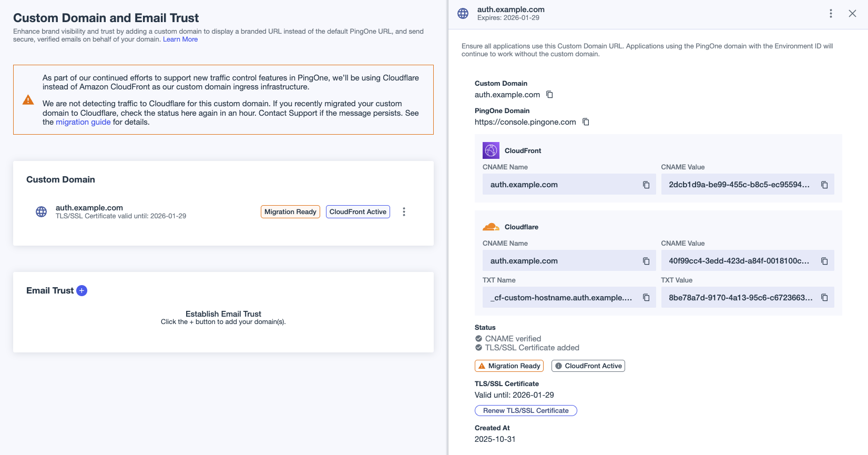Click https://console.pingone.com domain text
This screenshot has height=455, width=868.
pos(525,122)
